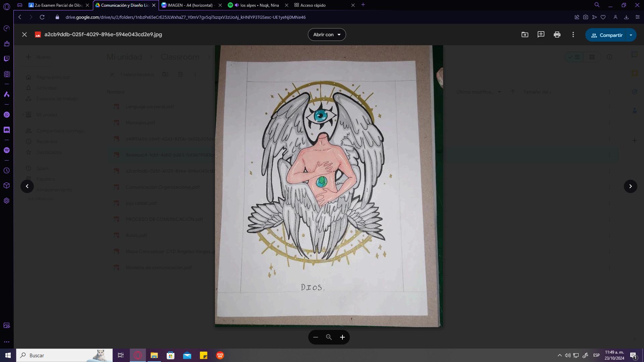Open the Compartir dropdown arrow
The image size is (644, 362).
pyautogui.click(x=631, y=35)
